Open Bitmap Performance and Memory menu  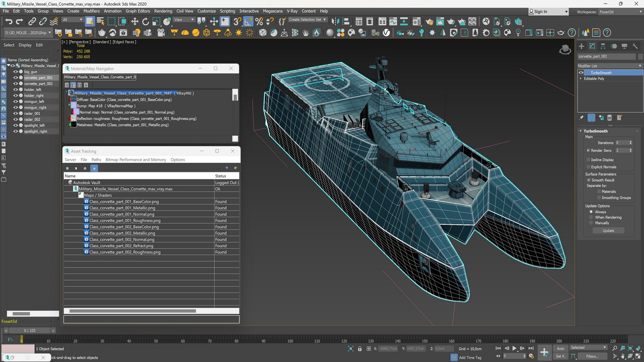click(136, 160)
